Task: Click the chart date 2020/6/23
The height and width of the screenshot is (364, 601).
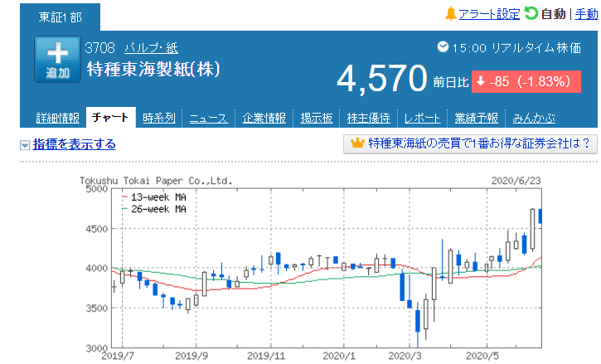Action: (516, 181)
